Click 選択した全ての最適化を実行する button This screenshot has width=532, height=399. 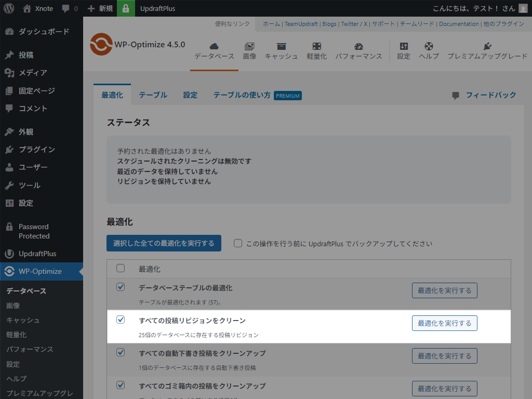coord(164,243)
